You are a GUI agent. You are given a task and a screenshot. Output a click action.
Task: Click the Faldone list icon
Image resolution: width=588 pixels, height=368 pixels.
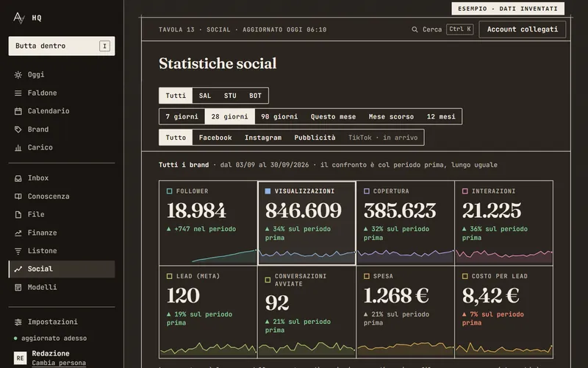tap(18, 93)
